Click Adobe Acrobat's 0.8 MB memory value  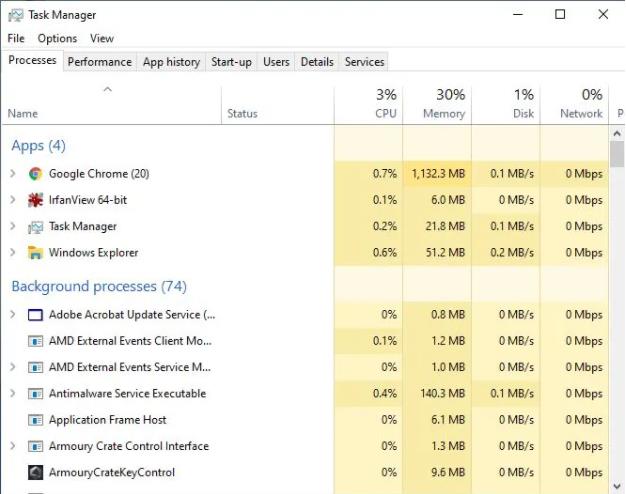tap(448, 315)
